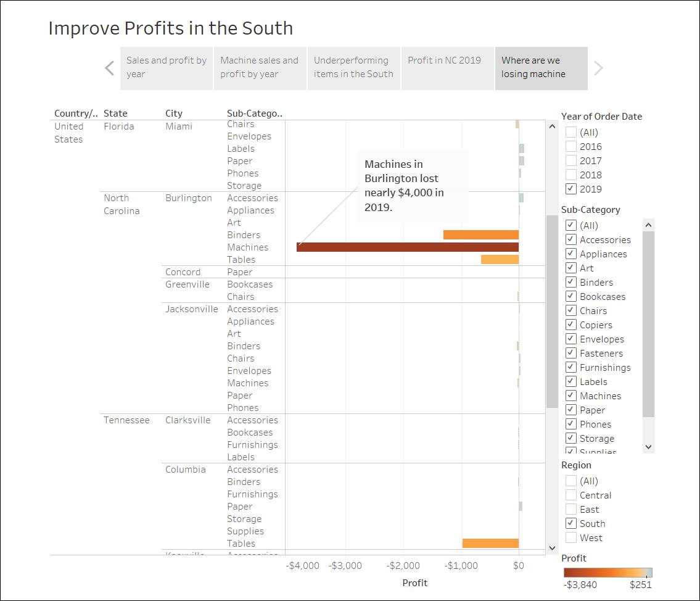Uncheck the Binders sub-category checkbox
The height and width of the screenshot is (601, 700).
click(x=570, y=281)
